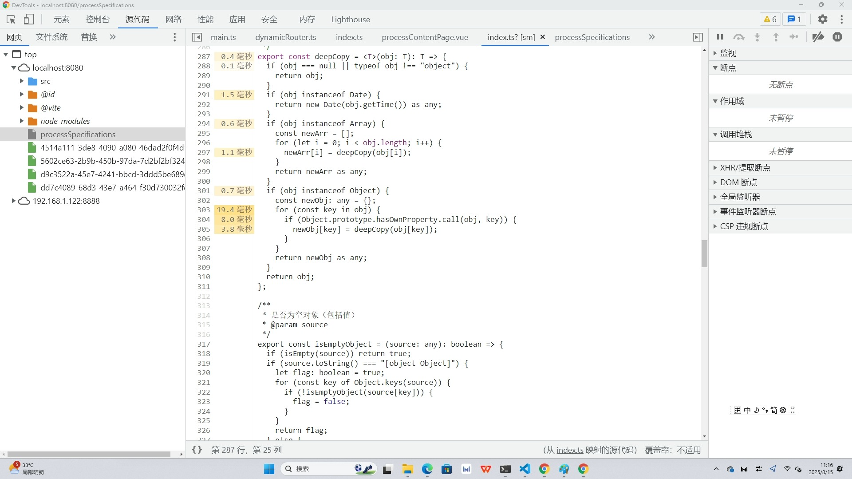Expand the src folder
Image resolution: width=868 pixels, height=479 pixels.
[x=21, y=81]
